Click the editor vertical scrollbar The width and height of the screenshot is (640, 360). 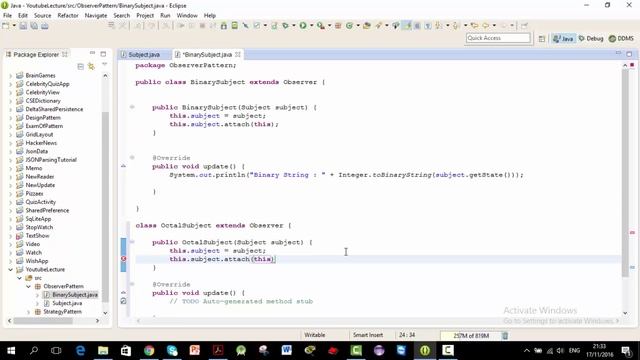pos(625,173)
